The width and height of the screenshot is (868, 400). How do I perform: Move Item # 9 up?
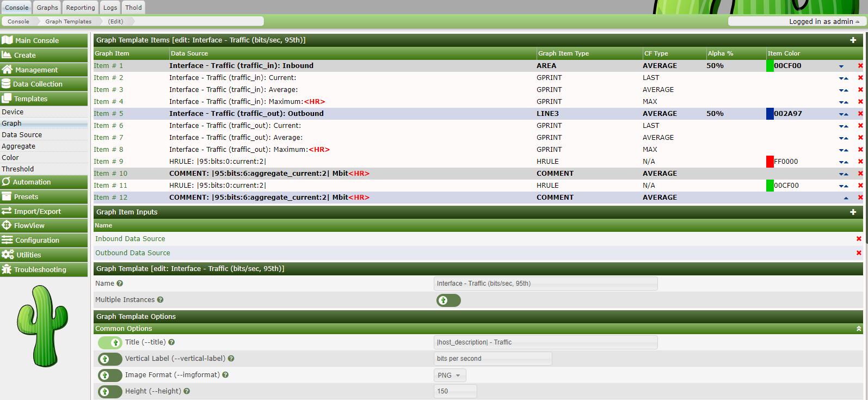(x=846, y=162)
